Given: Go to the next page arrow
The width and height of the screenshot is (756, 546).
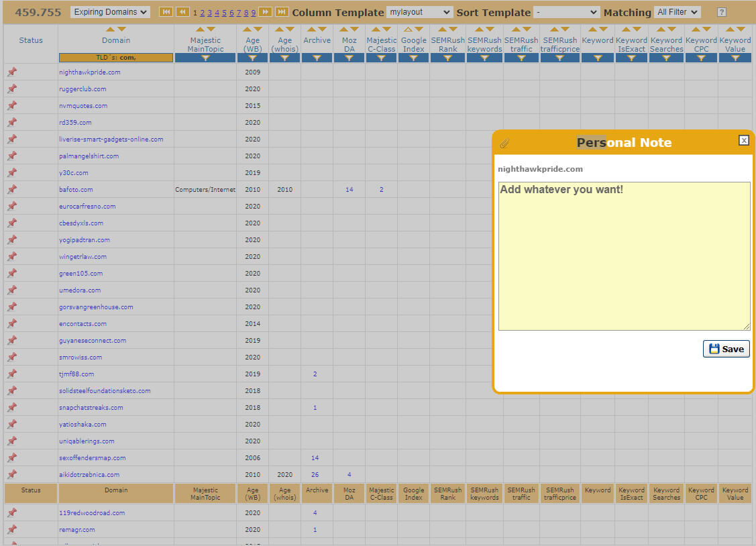Looking at the screenshot, I should tap(265, 12).
